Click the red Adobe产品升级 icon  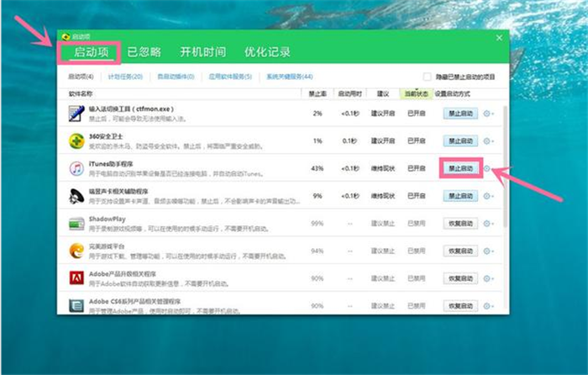coord(76,278)
